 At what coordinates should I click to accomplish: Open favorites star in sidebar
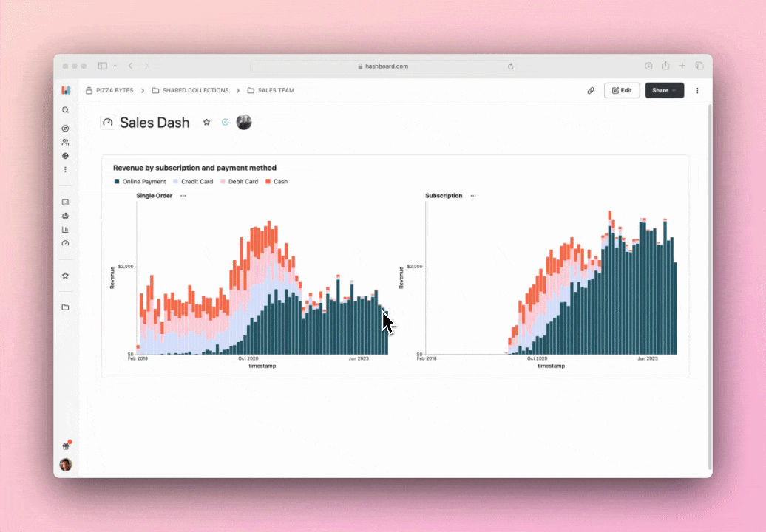(66, 276)
